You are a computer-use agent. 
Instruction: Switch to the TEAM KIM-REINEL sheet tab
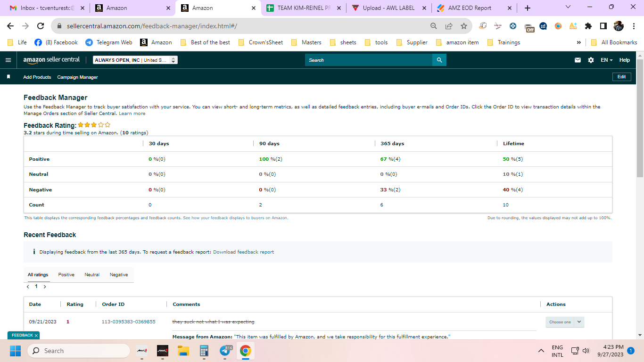(302, 8)
